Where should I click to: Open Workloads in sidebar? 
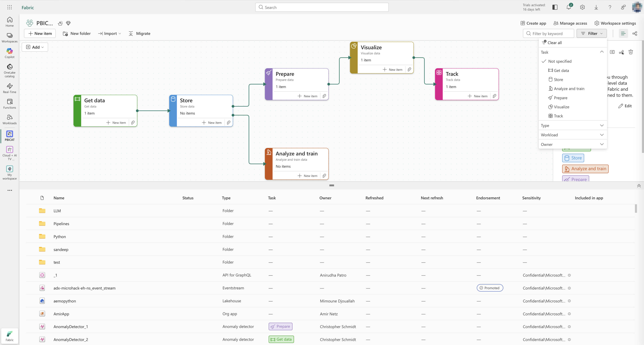10,120
